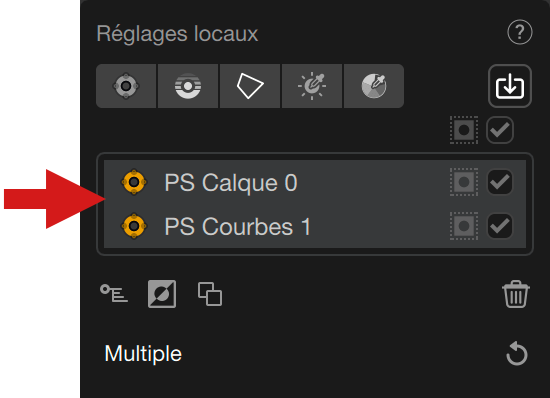Screen dimensions: 550x398
Task: Show mask for PS Courbes 1
Action: pos(464,226)
